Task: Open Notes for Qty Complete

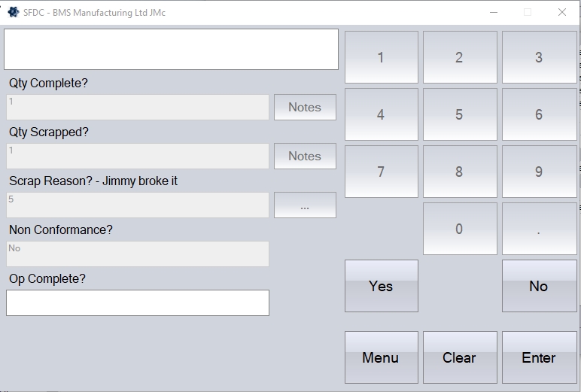Action: coord(305,108)
